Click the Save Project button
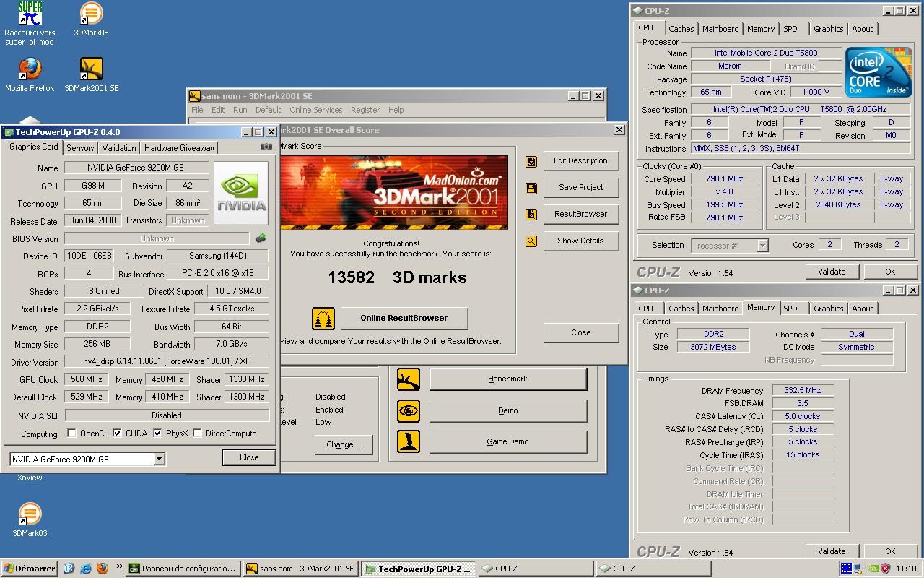Screen dimensions: 924x578 (580, 188)
